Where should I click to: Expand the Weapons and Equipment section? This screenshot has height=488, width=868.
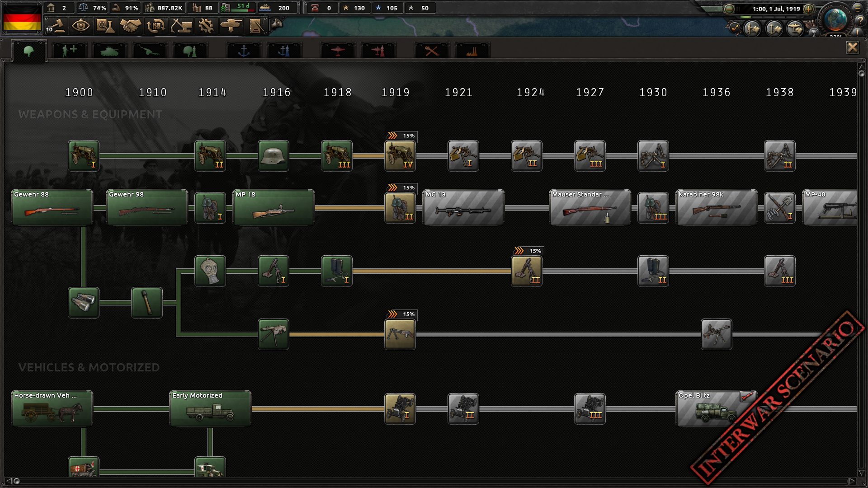[90, 114]
